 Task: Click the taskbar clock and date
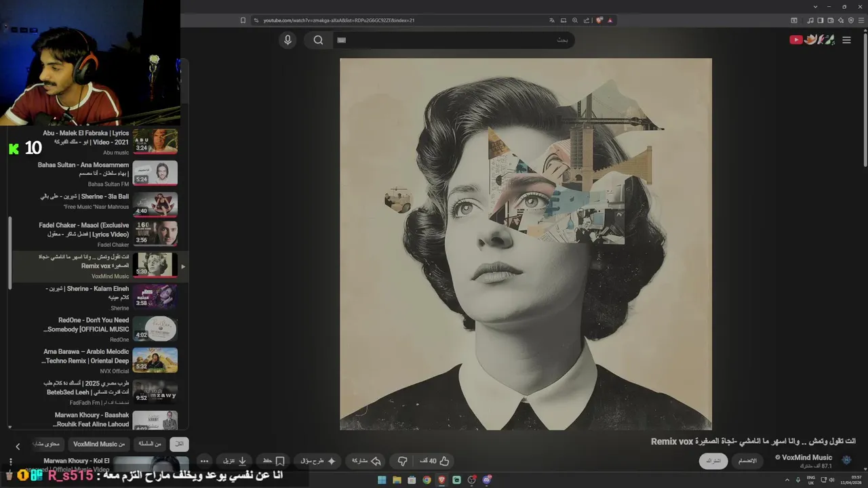tap(851, 480)
